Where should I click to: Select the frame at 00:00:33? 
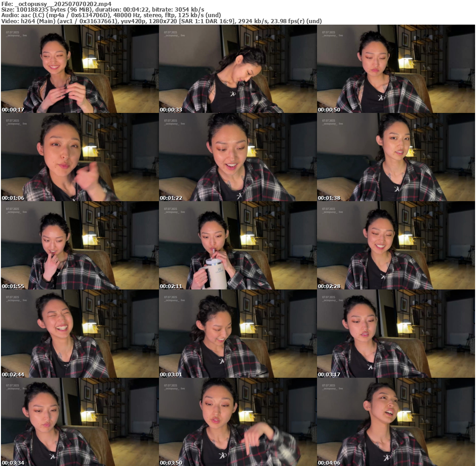click(238, 69)
